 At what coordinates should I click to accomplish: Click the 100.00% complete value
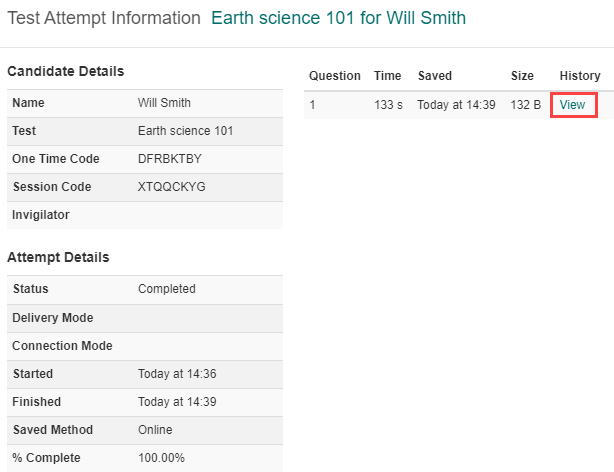[161, 457]
